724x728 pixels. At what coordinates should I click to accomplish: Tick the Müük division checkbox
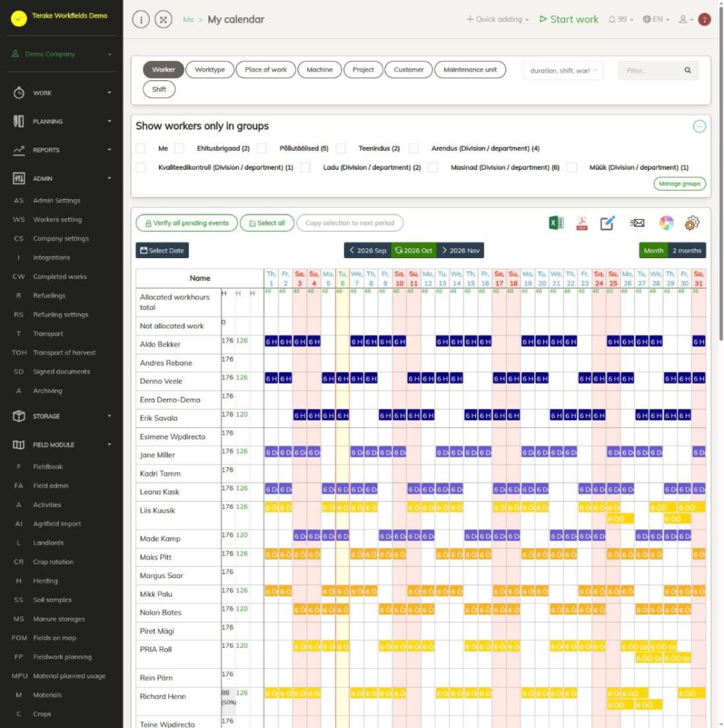(x=572, y=167)
